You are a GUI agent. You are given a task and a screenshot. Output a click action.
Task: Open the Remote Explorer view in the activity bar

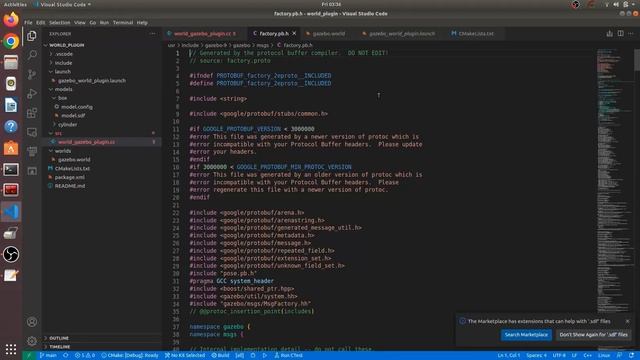(32, 132)
